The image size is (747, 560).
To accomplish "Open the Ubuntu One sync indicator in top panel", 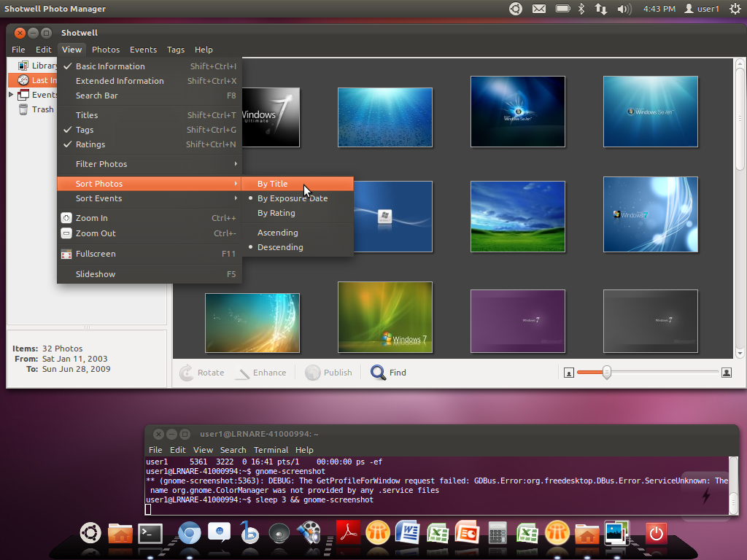I will (x=516, y=9).
